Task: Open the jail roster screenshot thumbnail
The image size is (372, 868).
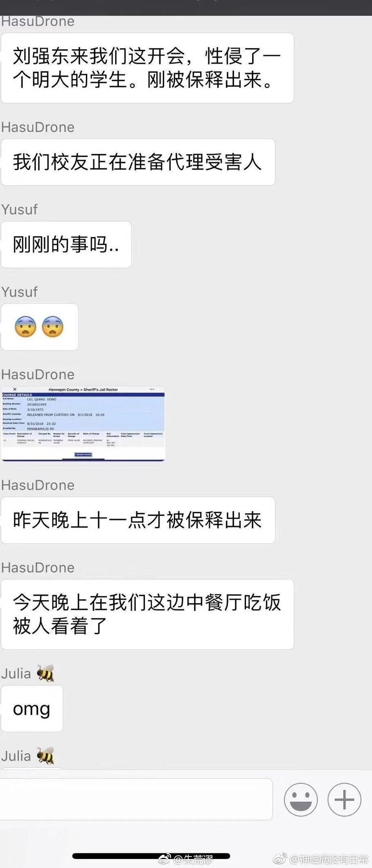Action: (x=83, y=424)
